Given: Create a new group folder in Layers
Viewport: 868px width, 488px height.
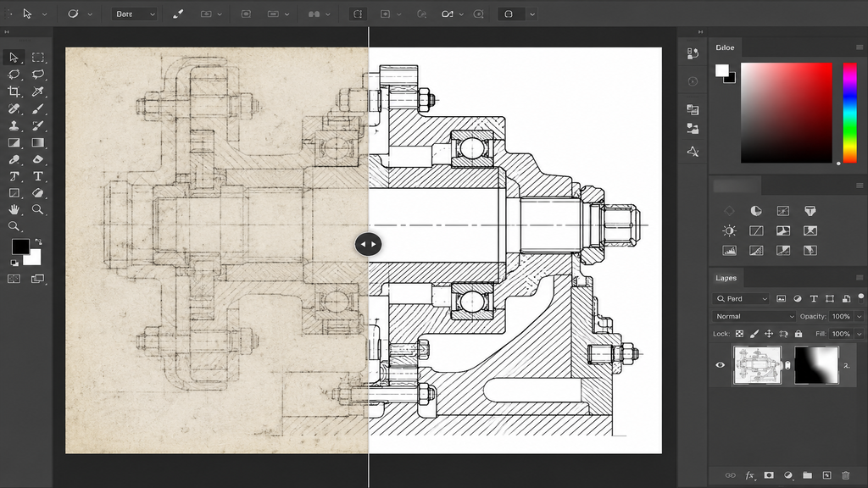Looking at the screenshot, I should click(808, 475).
